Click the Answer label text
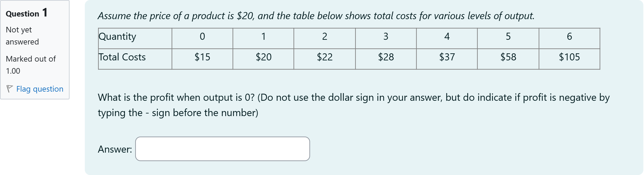 115,149
